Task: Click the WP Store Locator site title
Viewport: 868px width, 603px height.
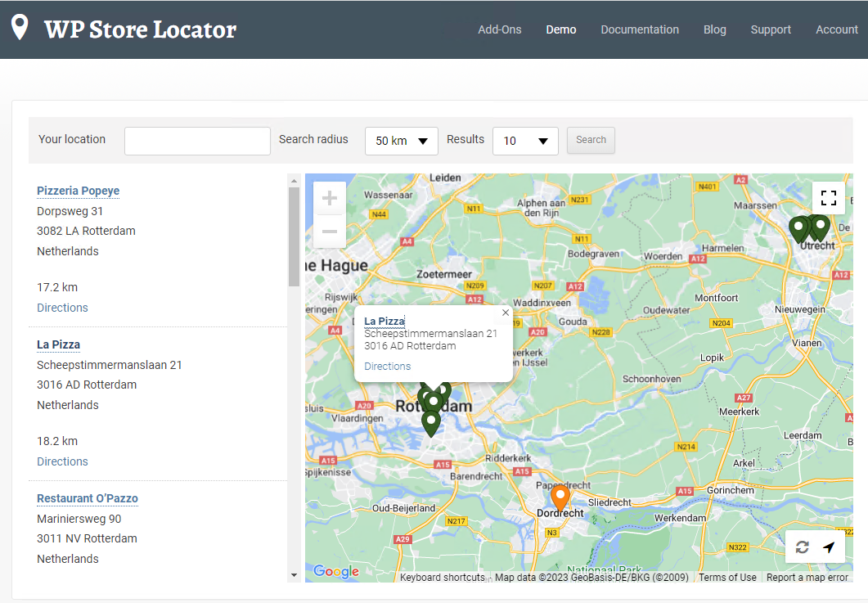Action: (140, 30)
